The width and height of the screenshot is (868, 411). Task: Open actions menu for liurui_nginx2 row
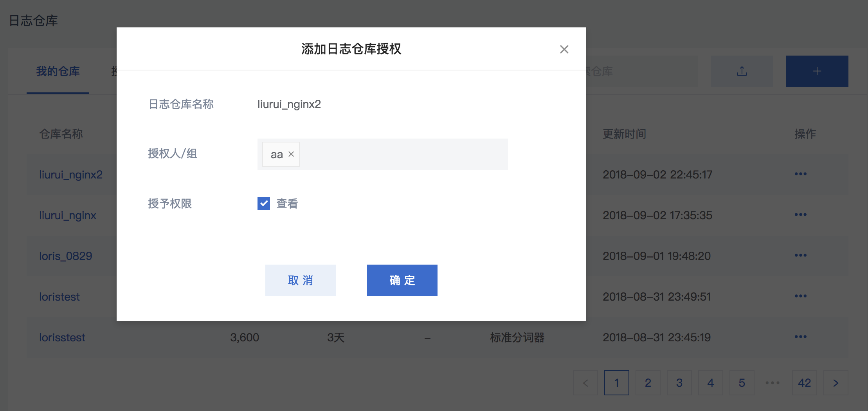pyautogui.click(x=801, y=174)
